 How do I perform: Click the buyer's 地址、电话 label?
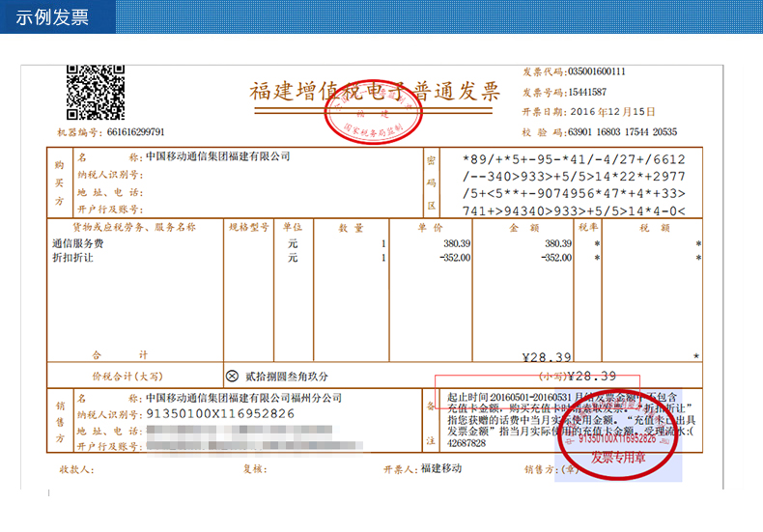pyautogui.click(x=110, y=192)
